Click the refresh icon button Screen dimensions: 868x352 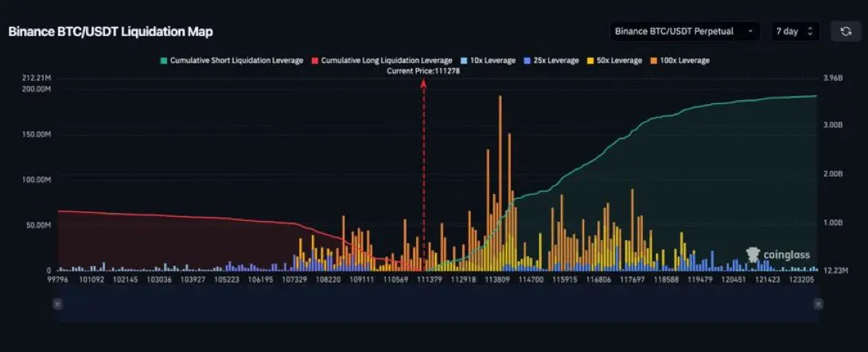pyautogui.click(x=845, y=32)
